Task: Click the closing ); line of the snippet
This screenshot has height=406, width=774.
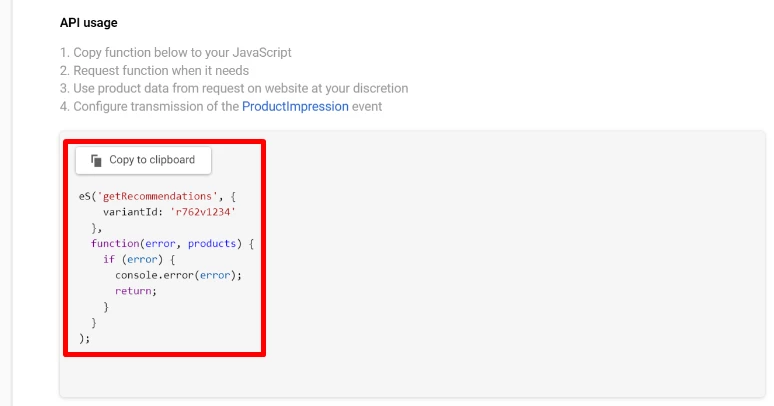Action: (x=84, y=338)
